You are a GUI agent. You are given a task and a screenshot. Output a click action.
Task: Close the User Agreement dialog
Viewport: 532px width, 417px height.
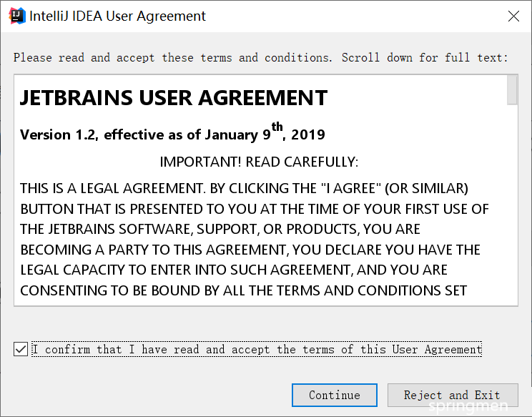(x=513, y=16)
